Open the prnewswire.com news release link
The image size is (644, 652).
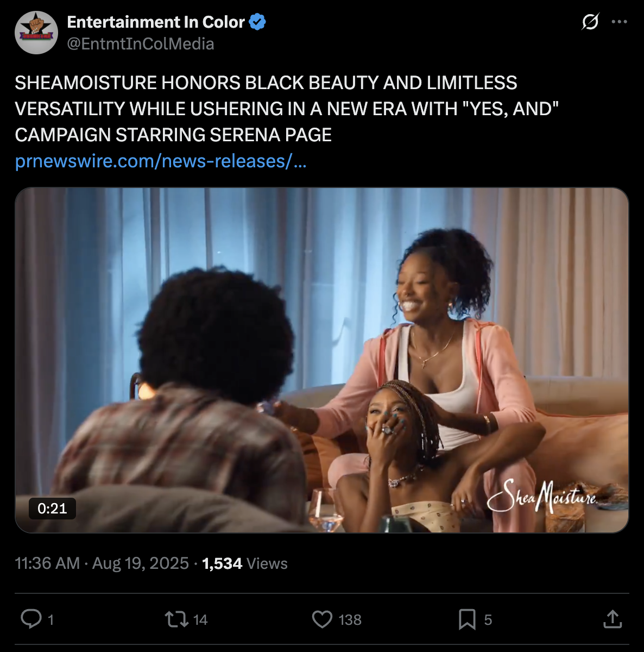pyautogui.click(x=161, y=161)
